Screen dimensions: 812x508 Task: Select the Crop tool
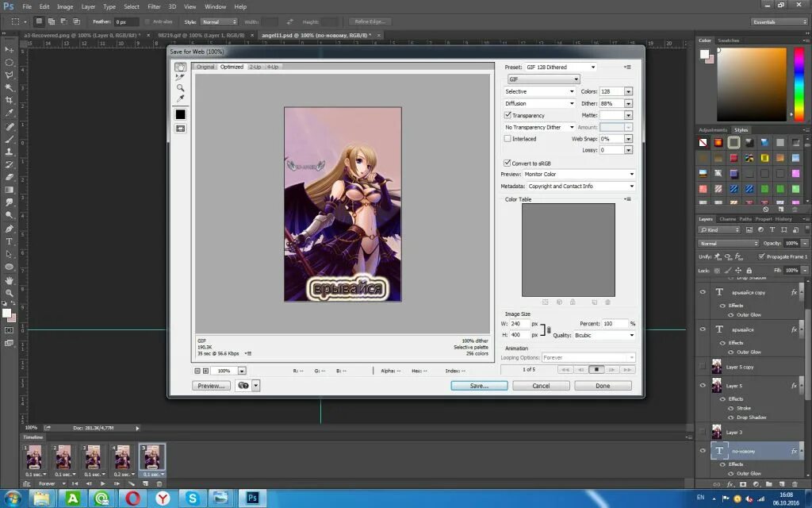coord(9,100)
